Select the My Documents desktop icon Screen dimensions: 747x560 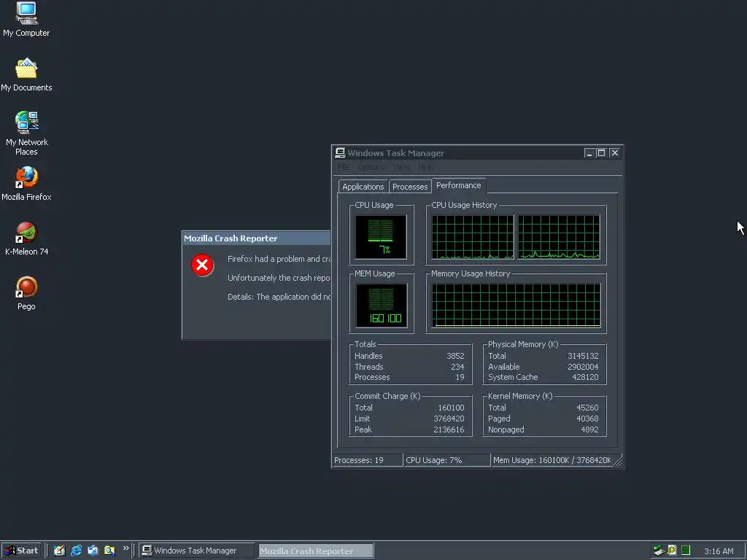pyautogui.click(x=26, y=74)
